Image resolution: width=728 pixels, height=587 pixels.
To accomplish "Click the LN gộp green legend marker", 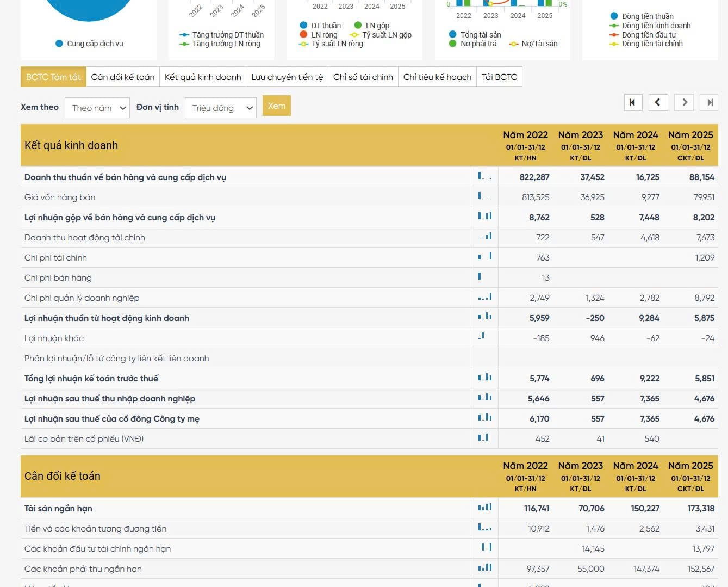I will pos(358,26).
